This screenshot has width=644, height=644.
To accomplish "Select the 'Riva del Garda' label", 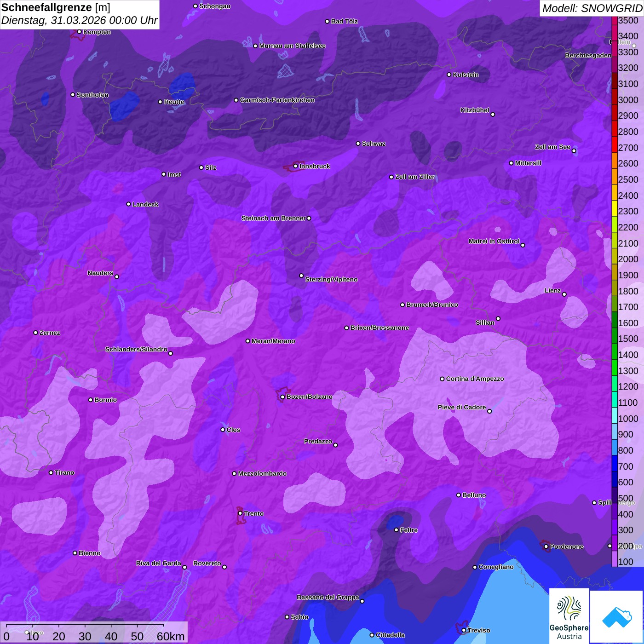I will pos(159,563).
